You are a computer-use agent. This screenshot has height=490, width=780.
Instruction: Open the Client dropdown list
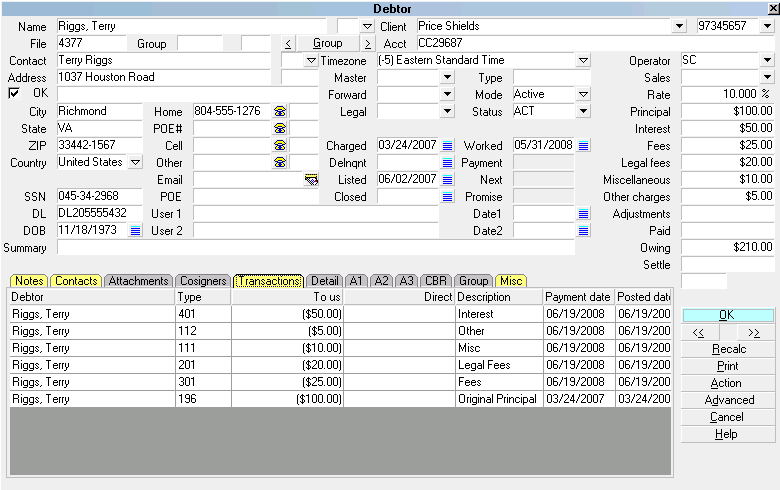(679, 26)
